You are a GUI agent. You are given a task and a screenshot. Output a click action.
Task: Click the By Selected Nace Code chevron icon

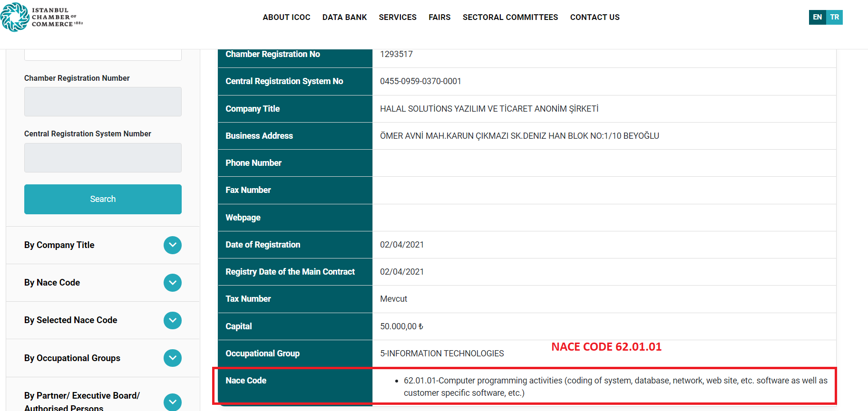(173, 320)
